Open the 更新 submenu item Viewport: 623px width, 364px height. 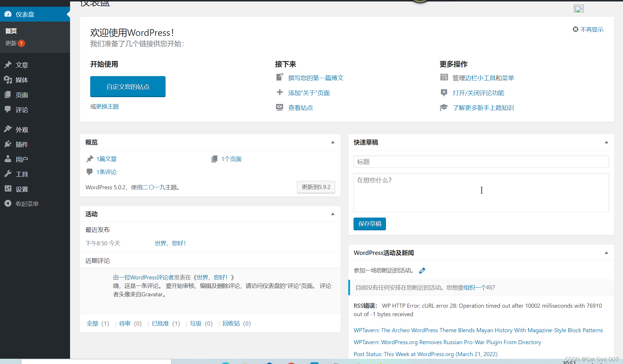11,43
